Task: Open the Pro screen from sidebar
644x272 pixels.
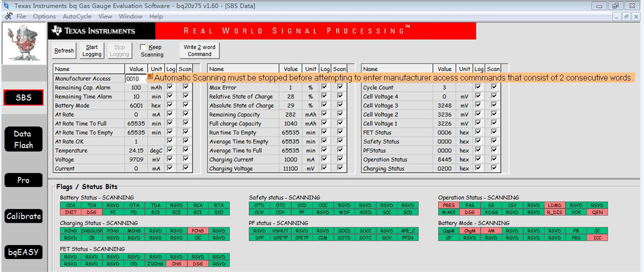Action: (x=24, y=180)
